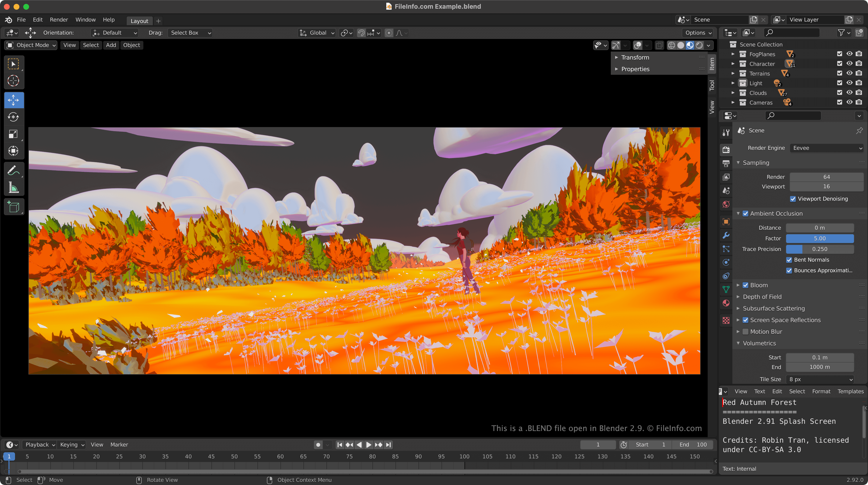Click the Layout tab
The width and height of the screenshot is (868, 485).
139,21
